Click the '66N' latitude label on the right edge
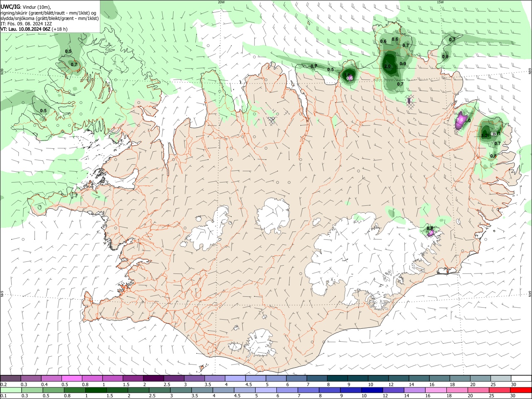532x399 pixels. click(530, 71)
